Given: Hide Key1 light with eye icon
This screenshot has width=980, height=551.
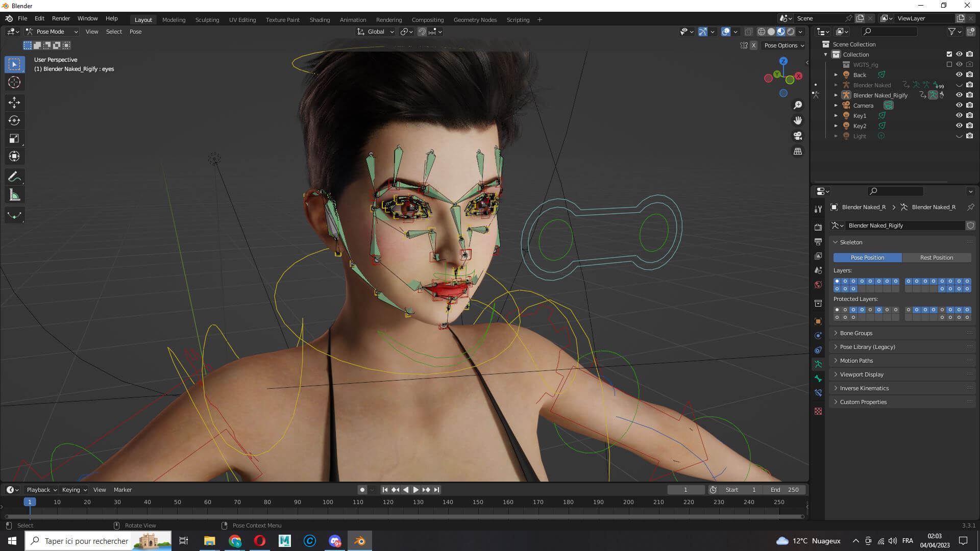Looking at the screenshot, I should (x=959, y=115).
